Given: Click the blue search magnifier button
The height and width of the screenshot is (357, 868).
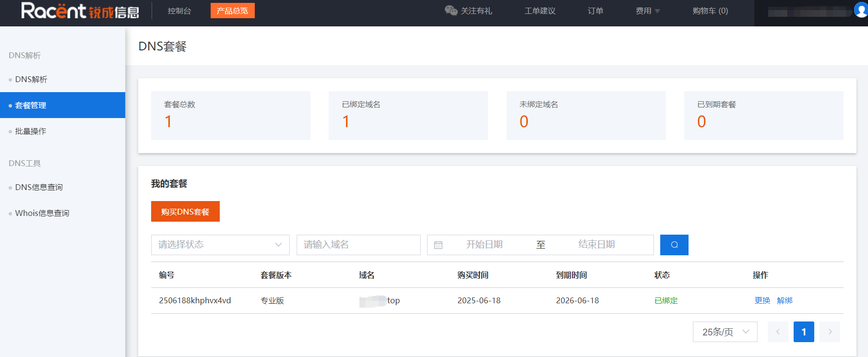Looking at the screenshot, I should point(674,245).
